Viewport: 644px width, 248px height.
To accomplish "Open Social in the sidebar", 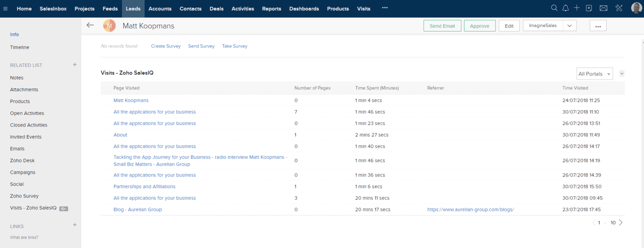I will coord(17,184).
